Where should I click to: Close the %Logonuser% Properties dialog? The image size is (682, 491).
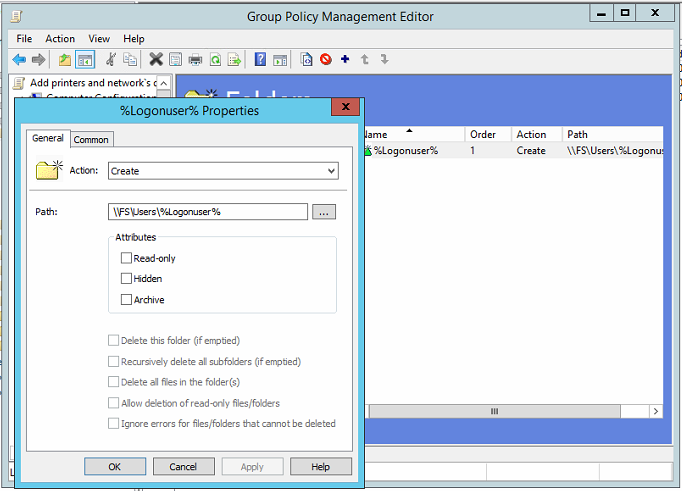pyautogui.click(x=345, y=107)
